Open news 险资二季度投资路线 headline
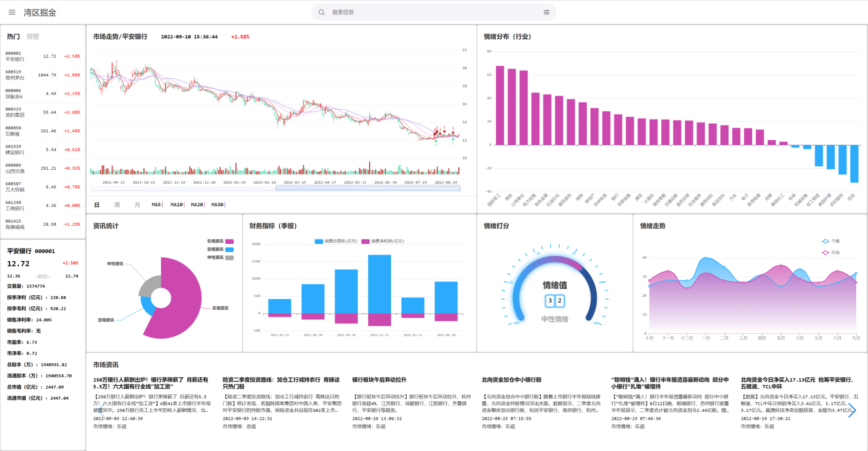The image size is (868, 451). tap(281, 383)
